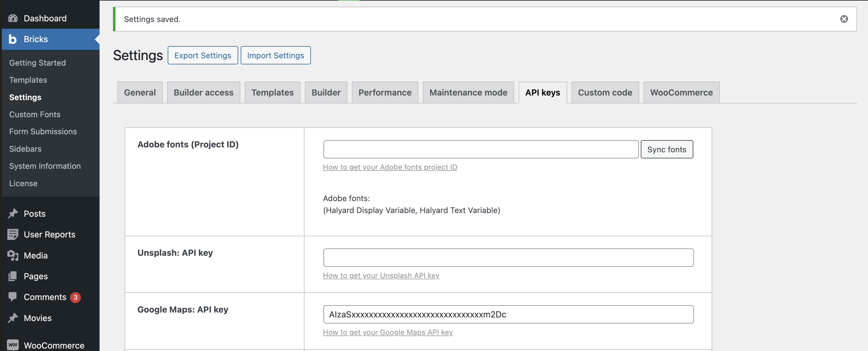The width and height of the screenshot is (868, 351).
Task: Click the Pages icon in sidebar
Action: point(13,276)
